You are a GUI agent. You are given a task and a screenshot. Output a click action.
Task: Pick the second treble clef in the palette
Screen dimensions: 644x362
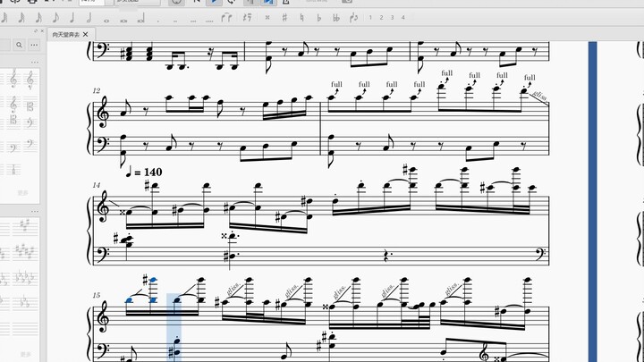[30, 80]
